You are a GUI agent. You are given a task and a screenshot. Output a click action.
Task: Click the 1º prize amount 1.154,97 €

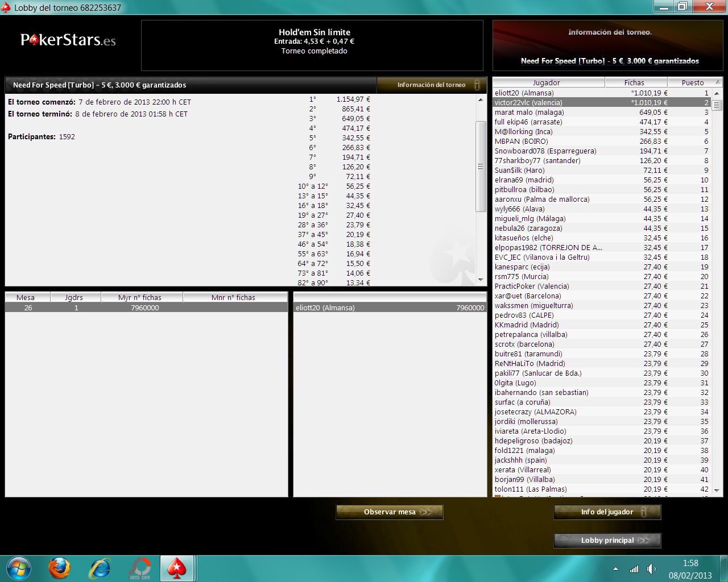(x=353, y=99)
